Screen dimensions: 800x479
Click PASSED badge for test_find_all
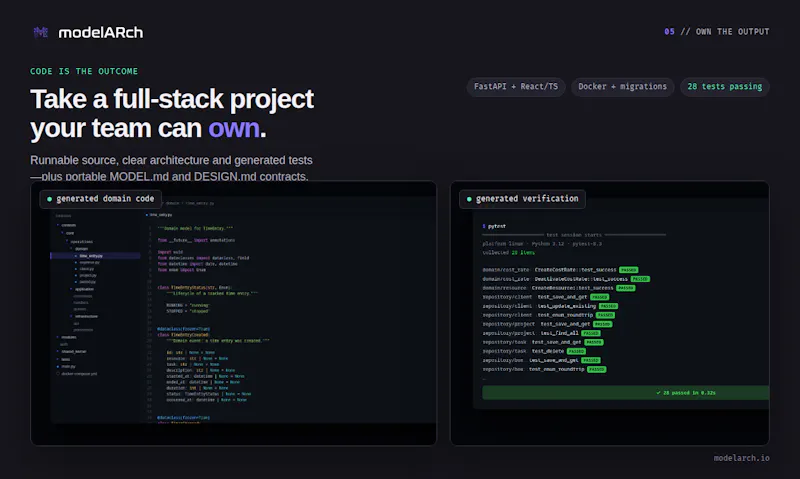(591, 333)
